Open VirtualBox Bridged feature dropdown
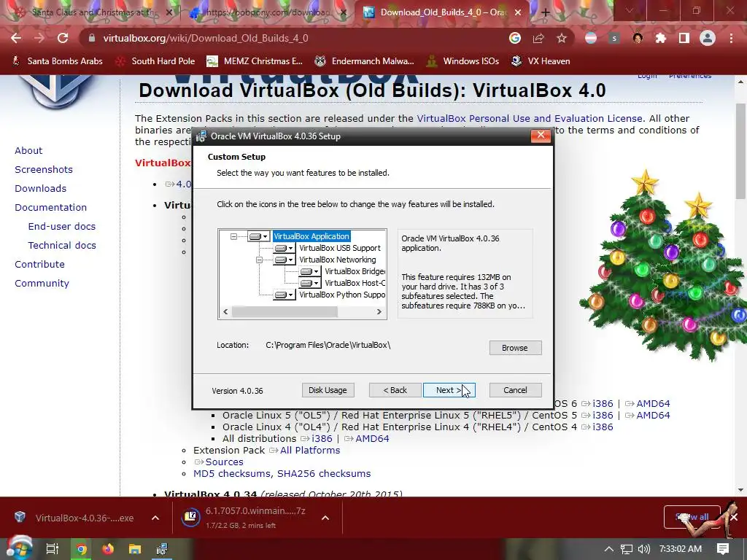This screenshot has height=560, width=747. pyautogui.click(x=310, y=271)
